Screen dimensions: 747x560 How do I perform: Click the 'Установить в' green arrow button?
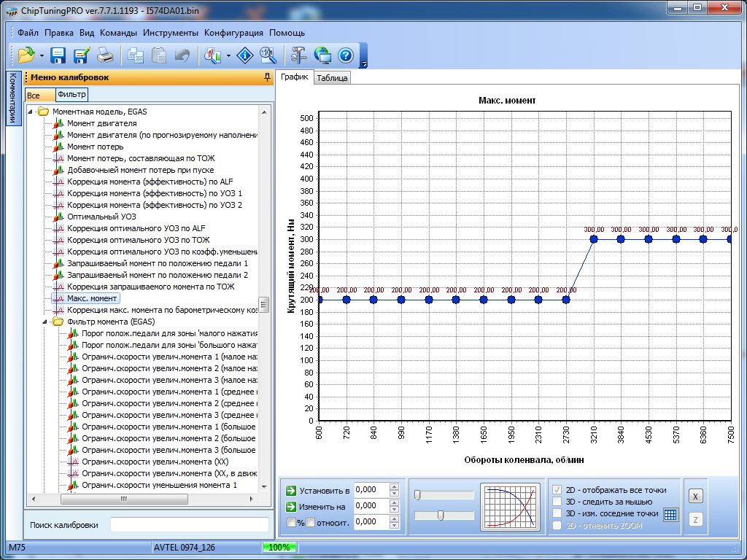click(x=291, y=491)
